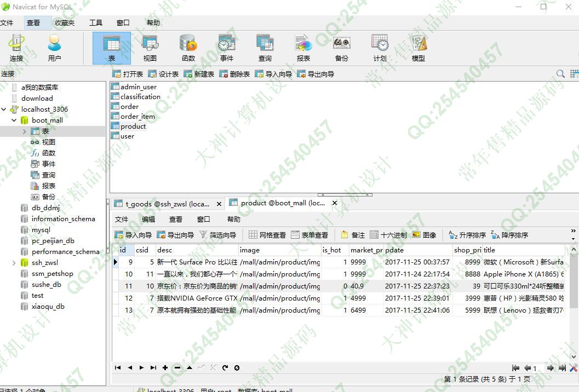Viewport: 579px width, 392px height.
Task: Delete record with minus button
Action: coord(177,368)
